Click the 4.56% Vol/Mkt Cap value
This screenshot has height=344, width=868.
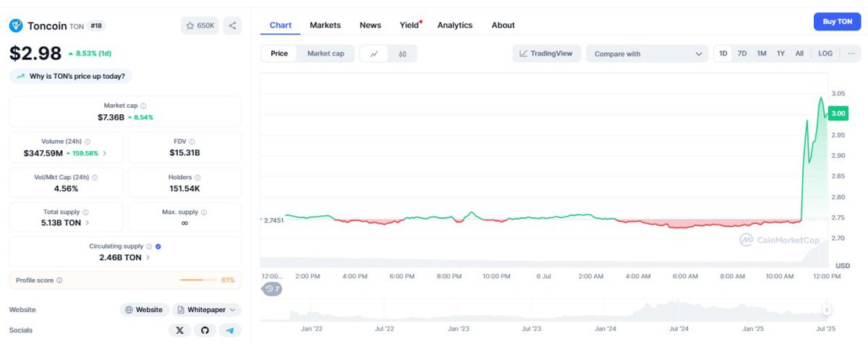pos(66,189)
